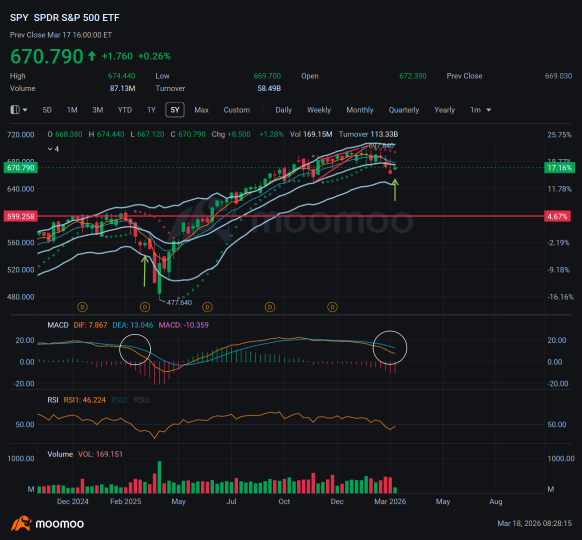Click the dividend marker near Jul
This screenshot has width=582, height=540.
pyautogui.click(x=270, y=307)
